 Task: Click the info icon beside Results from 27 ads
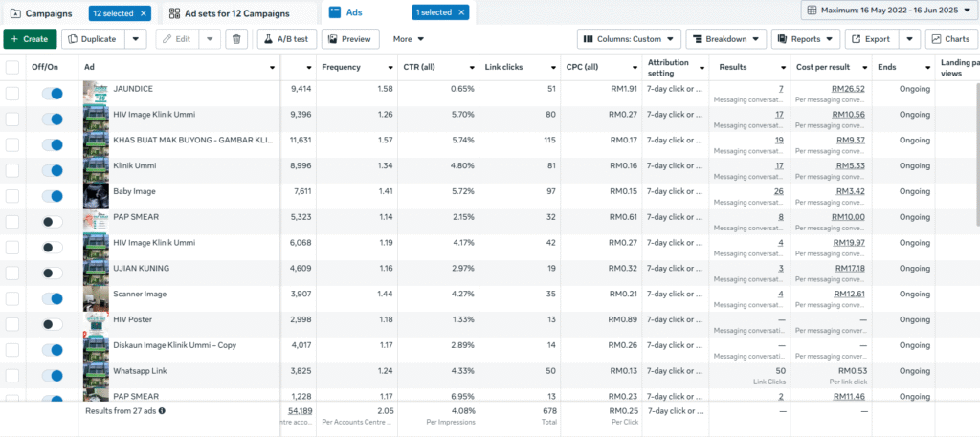tap(162, 411)
